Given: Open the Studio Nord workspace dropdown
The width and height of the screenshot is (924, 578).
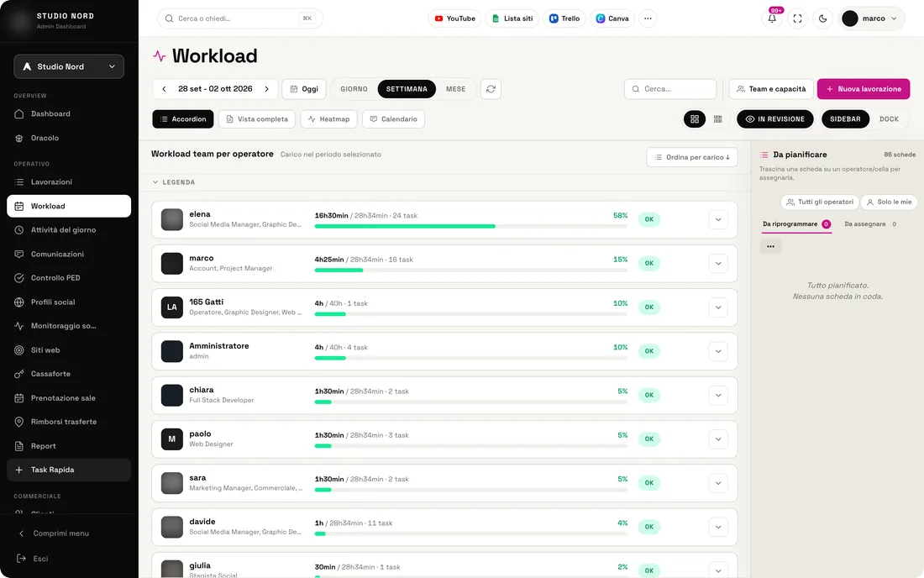Looking at the screenshot, I should click(69, 66).
